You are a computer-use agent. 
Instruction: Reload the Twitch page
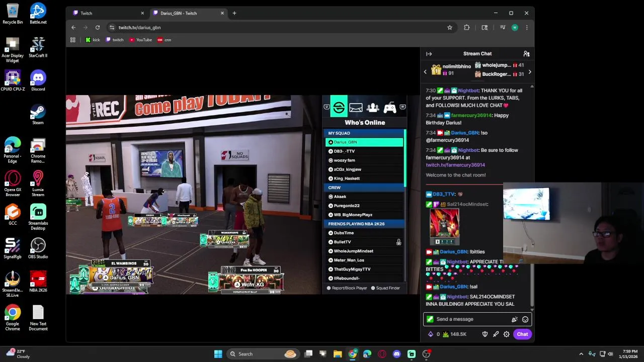point(98,28)
